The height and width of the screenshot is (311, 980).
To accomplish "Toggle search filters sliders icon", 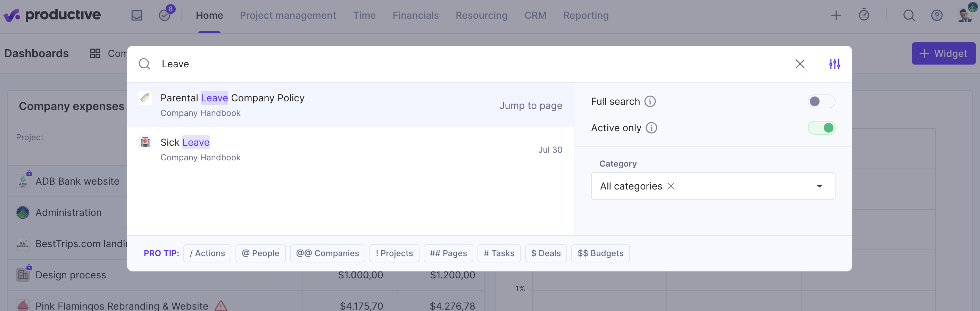I will coord(835,64).
